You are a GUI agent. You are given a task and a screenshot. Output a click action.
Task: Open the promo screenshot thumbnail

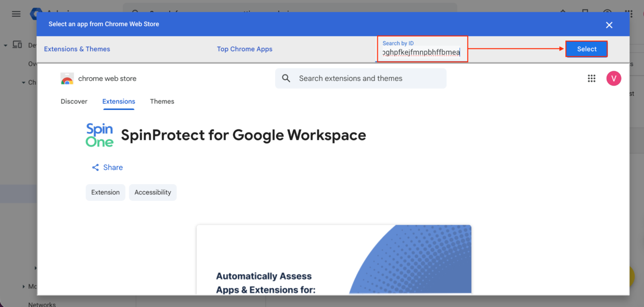click(334, 259)
